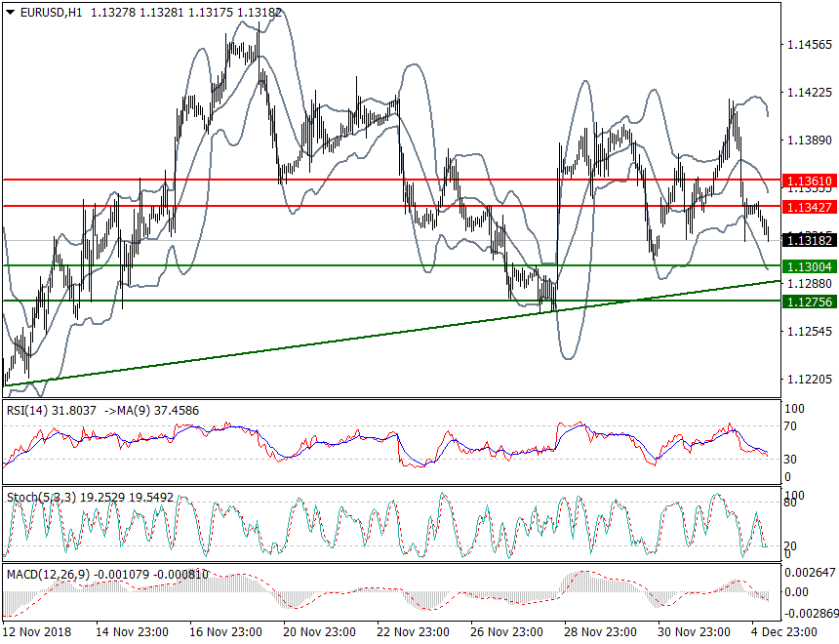This screenshot has height=644, width=839.
Task: Click the red 1.13610 resistance price label
Action: pyautogui.click(x=810, y=181)
